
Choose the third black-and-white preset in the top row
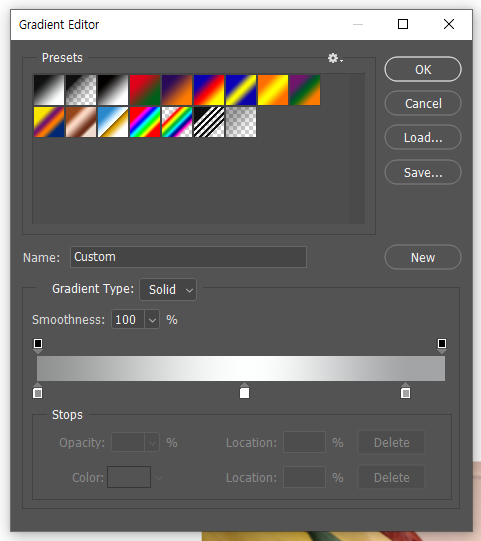(113, 90)
